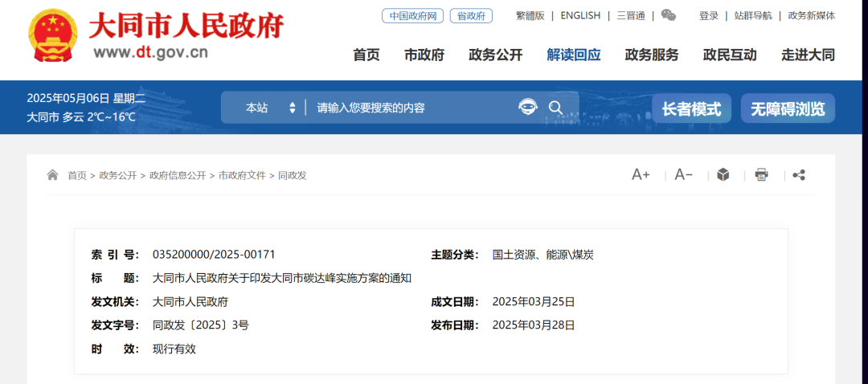
Task: Click the 现行有效 validity value
Action: click(x=174, y=349)
